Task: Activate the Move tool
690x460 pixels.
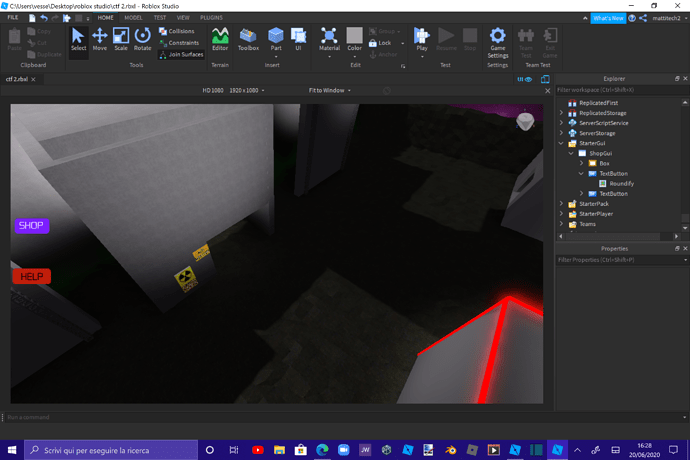Action: click(x=99, y=39)
